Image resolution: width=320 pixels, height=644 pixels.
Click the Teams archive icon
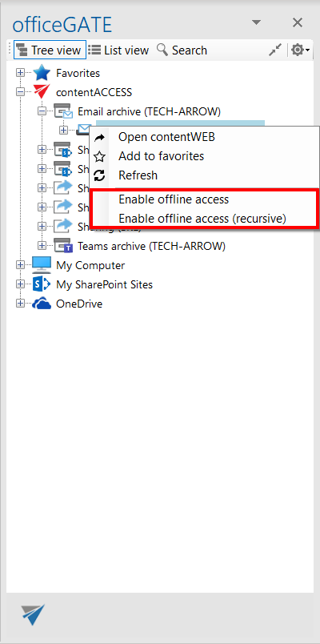coord(63,246)
